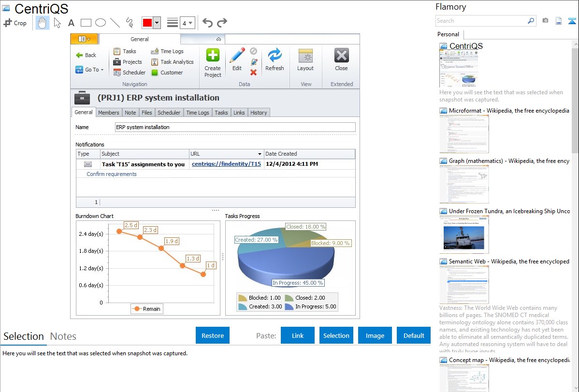The height and width of the screenshot is (392, 579).
Task: Open Time Logs in the ribbon Navigation group
Action: pos(167,51)
